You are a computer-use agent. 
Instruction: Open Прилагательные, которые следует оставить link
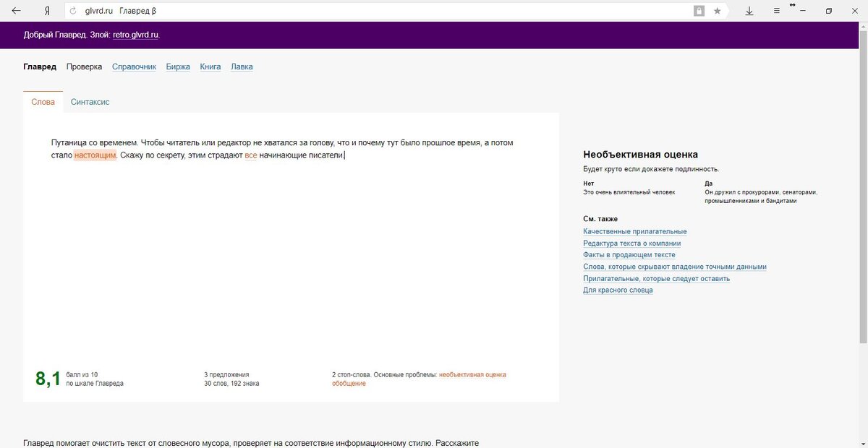656,278
